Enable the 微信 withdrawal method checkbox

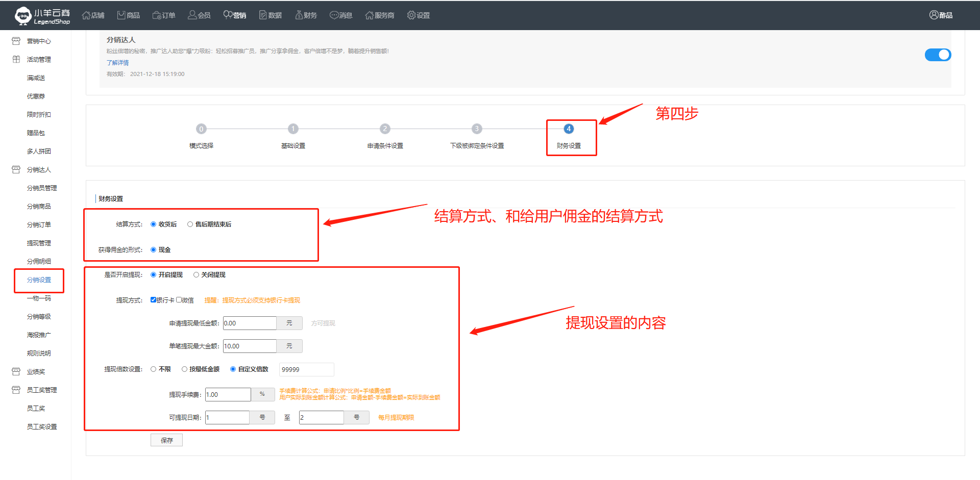click(179, 300)
